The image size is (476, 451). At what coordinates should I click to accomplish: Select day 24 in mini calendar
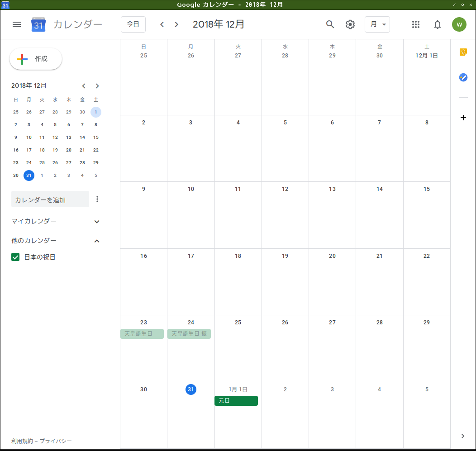(29, 163)
